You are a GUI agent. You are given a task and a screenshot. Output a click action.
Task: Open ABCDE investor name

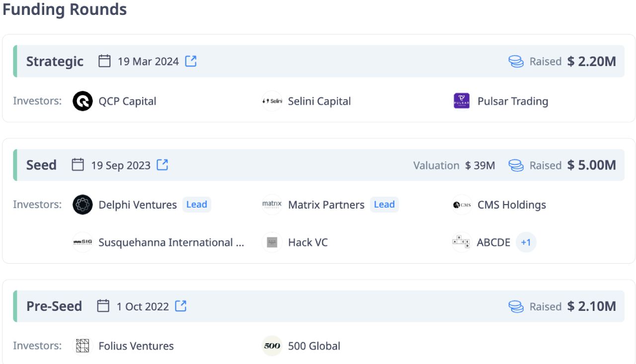[x=493, y=242]
